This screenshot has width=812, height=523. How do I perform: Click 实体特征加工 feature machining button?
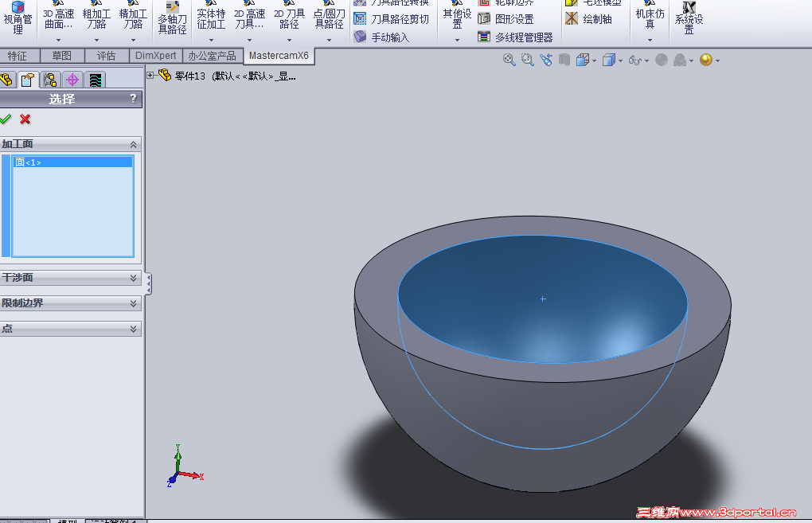211,16
